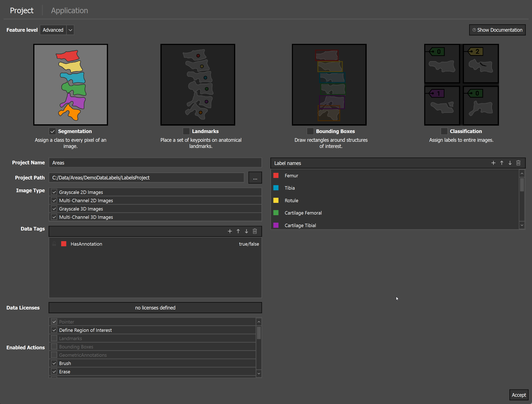Click the lock icon beside HasAnnotation

tap(54, 244)
